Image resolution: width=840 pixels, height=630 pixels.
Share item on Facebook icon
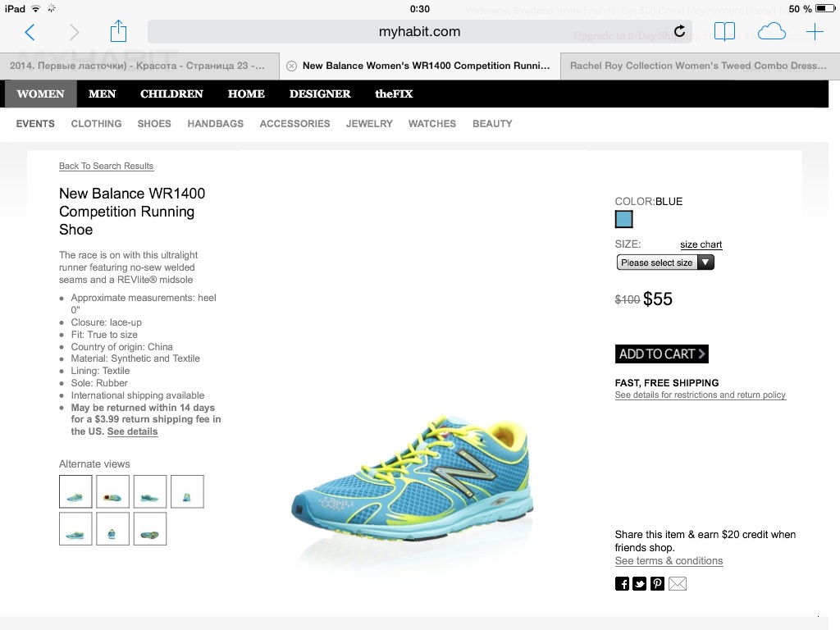pos(622,583)
